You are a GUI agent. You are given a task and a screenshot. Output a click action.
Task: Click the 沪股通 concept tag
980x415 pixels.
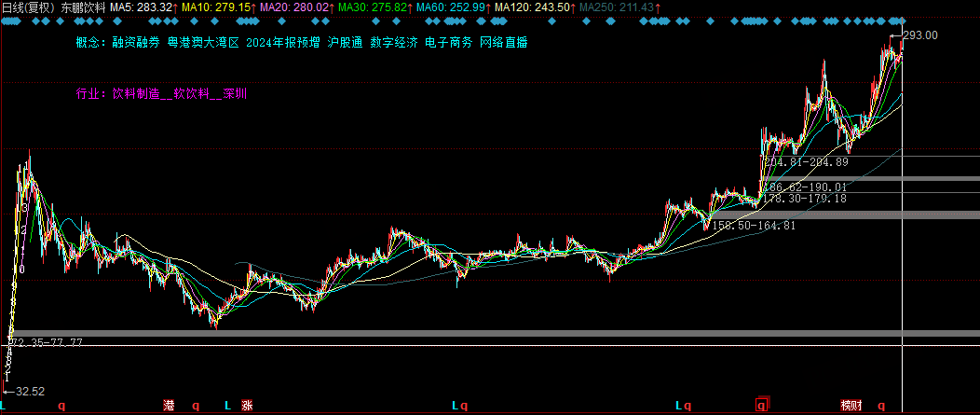[345, 43]
